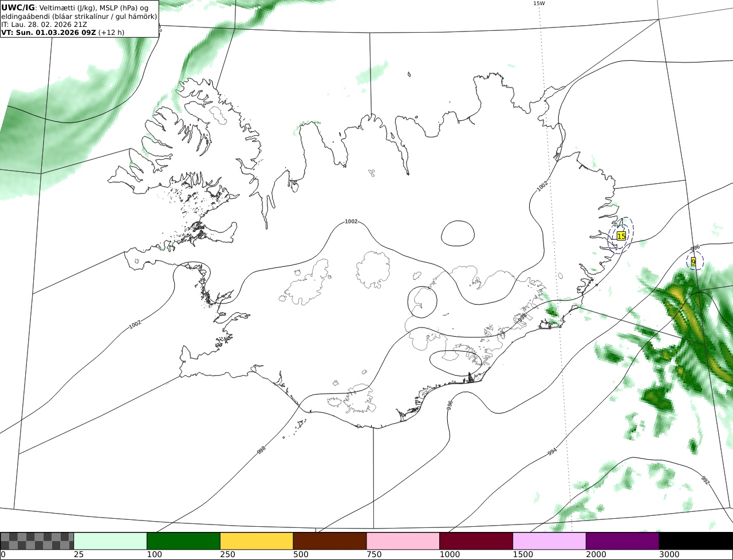Click the "994" isobar label
Image resolution: width=733 pixels, height=560 pixels.
552,451
